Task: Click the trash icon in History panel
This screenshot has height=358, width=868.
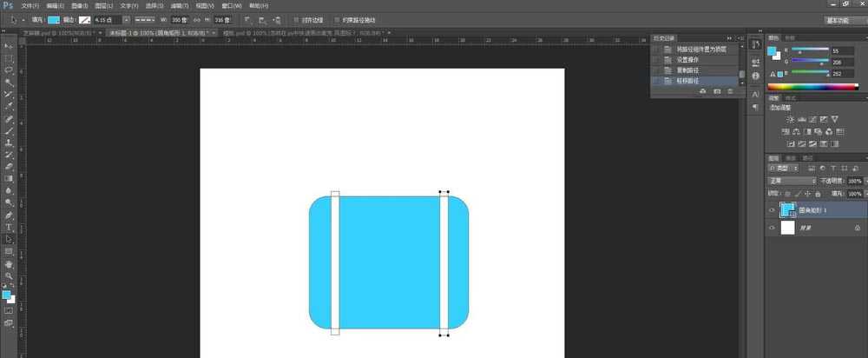Action: pyautogui.click(x=730, y=90)
